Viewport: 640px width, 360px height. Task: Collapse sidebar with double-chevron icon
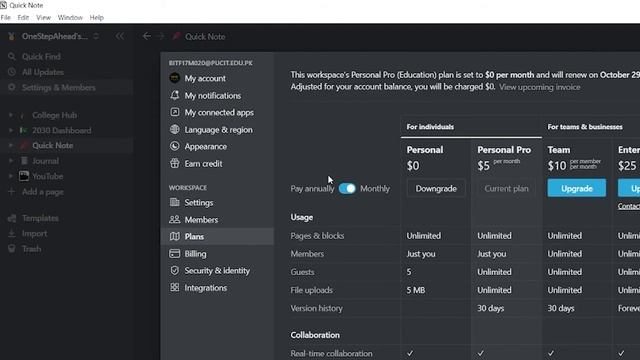point(120,36)
